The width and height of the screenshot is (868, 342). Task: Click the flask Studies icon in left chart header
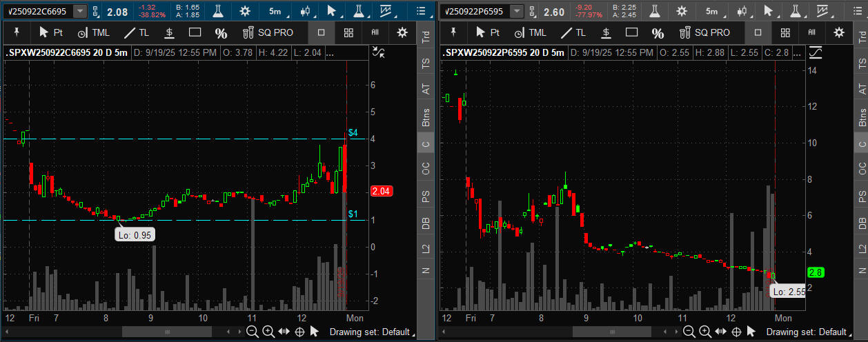click(217, 11)
